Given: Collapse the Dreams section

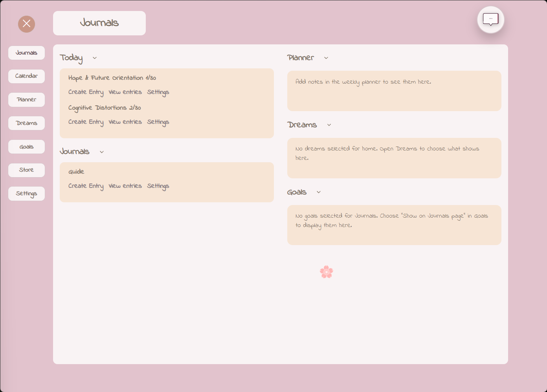Looking at the screenshot, I should [329, 125].
